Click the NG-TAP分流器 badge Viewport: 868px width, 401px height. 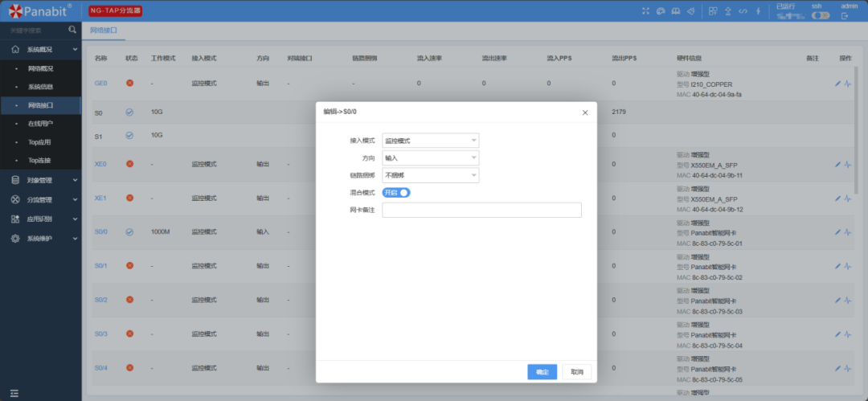click(x=116, y=10)
